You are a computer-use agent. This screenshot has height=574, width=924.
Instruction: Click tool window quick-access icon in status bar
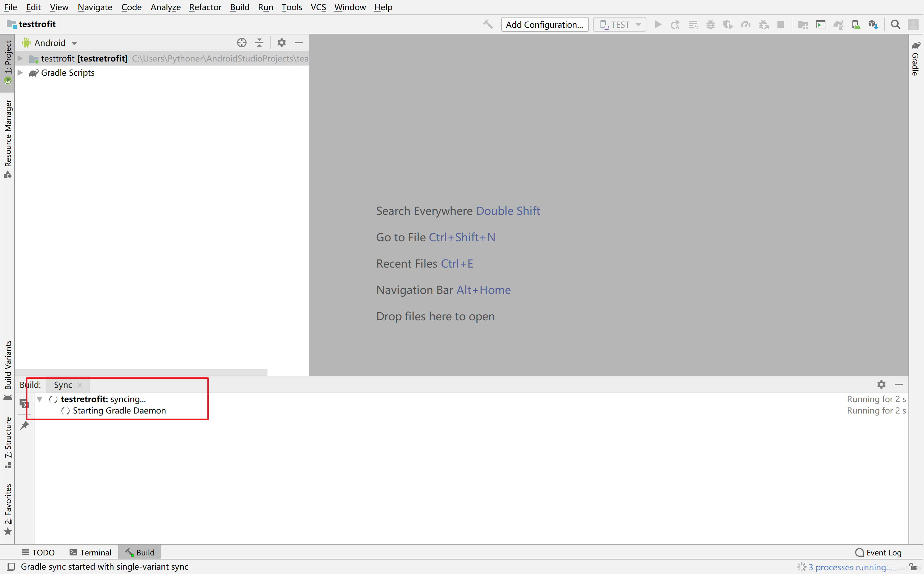click(x=10, y=567)
